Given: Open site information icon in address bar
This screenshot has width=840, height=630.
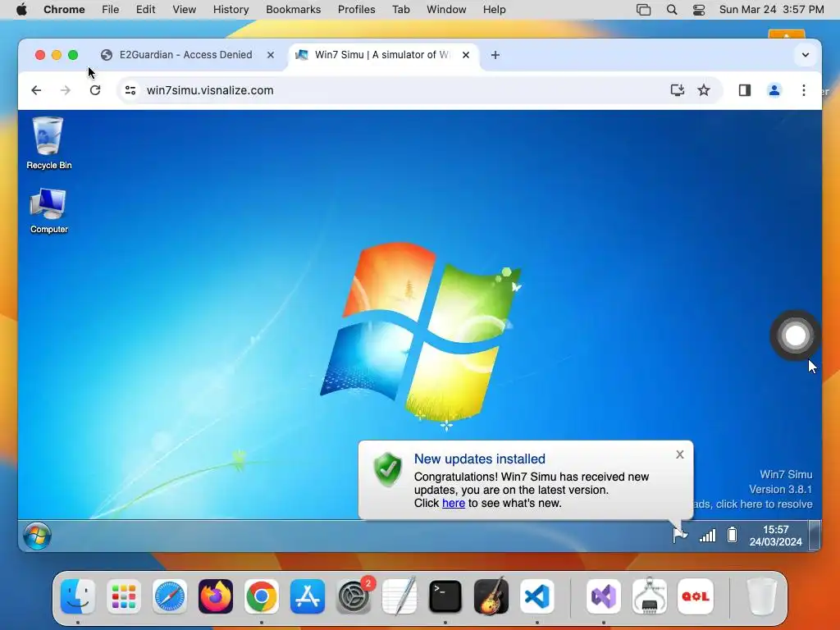Looking at the screenshot, I should click(x=130, y=90).
